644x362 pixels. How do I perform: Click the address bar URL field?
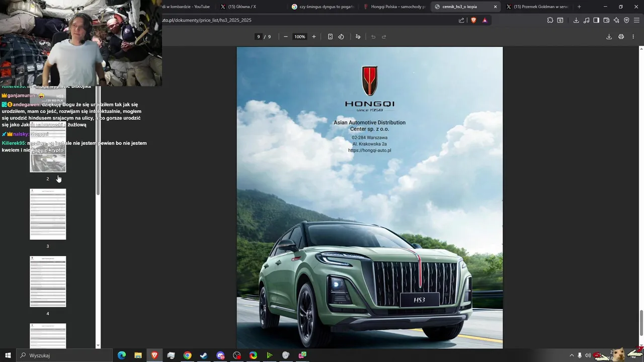tap(307, 20)
